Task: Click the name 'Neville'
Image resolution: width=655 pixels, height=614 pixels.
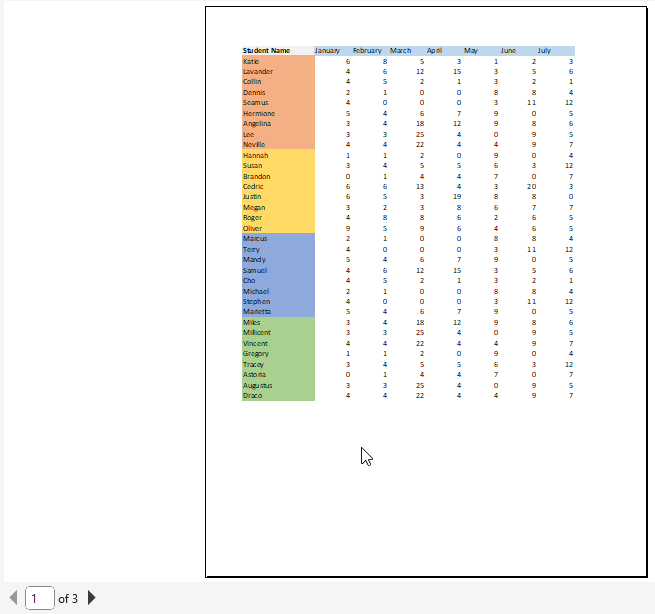Action: [254, 145]
